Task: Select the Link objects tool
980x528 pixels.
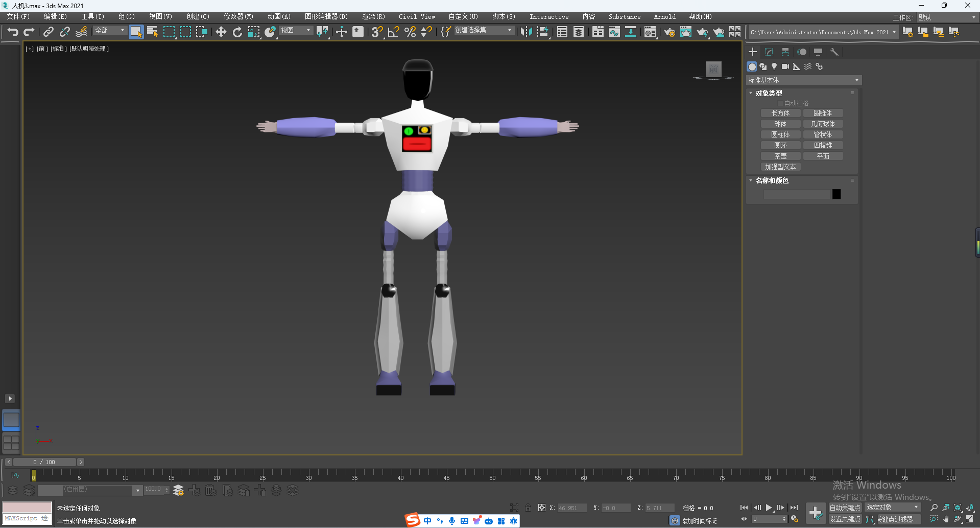Action: tap(49, 32)
